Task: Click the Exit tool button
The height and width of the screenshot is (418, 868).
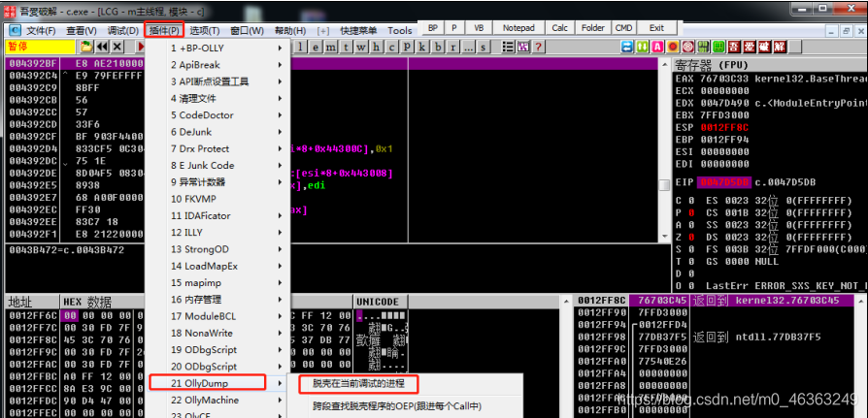Action: [656, 28]
